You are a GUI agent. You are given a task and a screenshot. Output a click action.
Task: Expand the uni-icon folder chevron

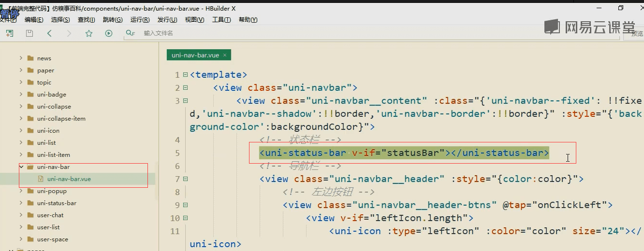pos(21,130)
